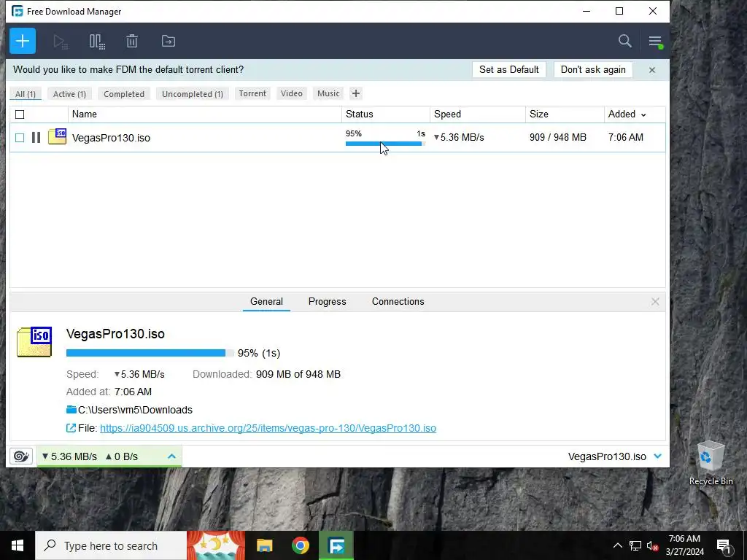Screen dimensions: 747x560
Task: Click the Don't ask again button
Action: [x=593, y=69]
